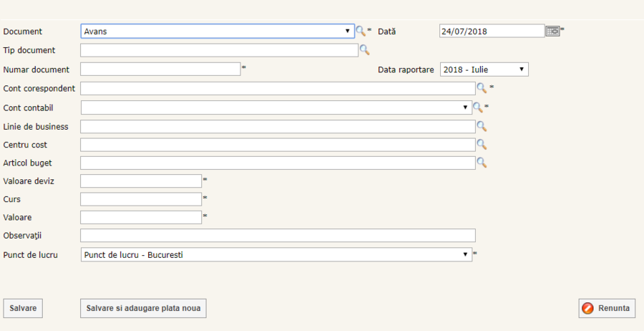This screenshot has height=331, width=644.
Task: Click the magnifier beside Tip document
Action: click(364, 50)
